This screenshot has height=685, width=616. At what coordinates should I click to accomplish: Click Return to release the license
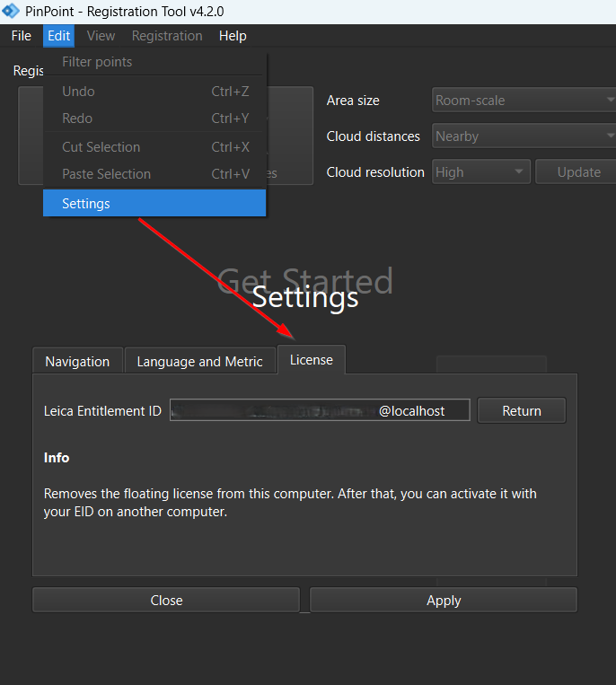(x=522, y=410)
